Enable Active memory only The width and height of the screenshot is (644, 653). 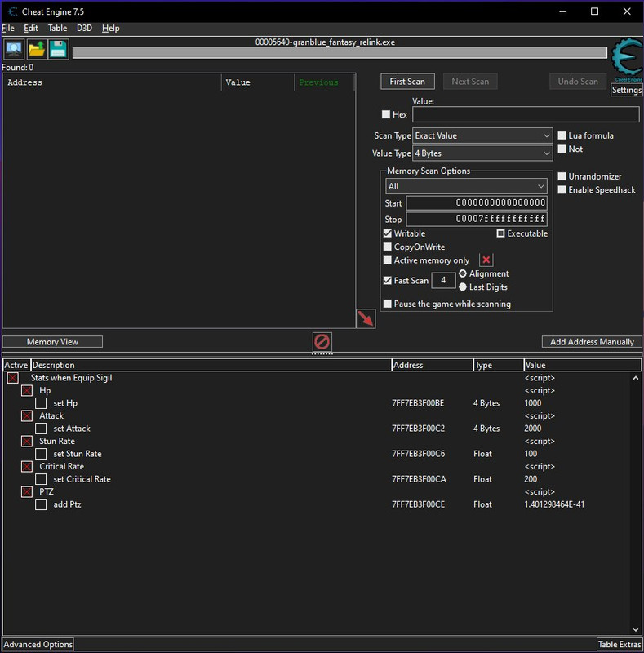point(388,260)
